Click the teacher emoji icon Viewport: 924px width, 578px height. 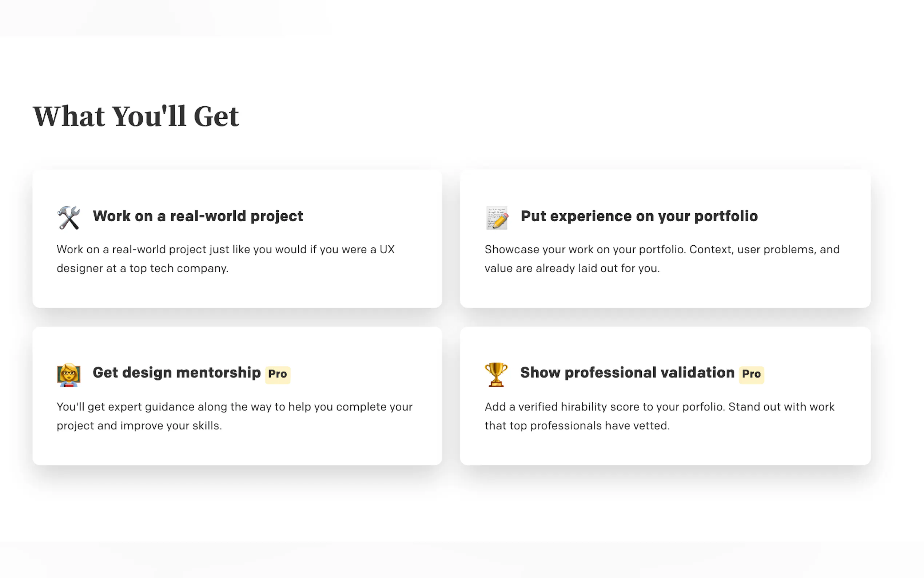(69, 375)
